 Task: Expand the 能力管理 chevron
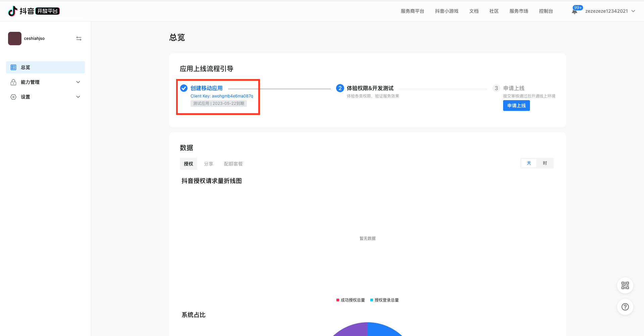pos(78,82)
